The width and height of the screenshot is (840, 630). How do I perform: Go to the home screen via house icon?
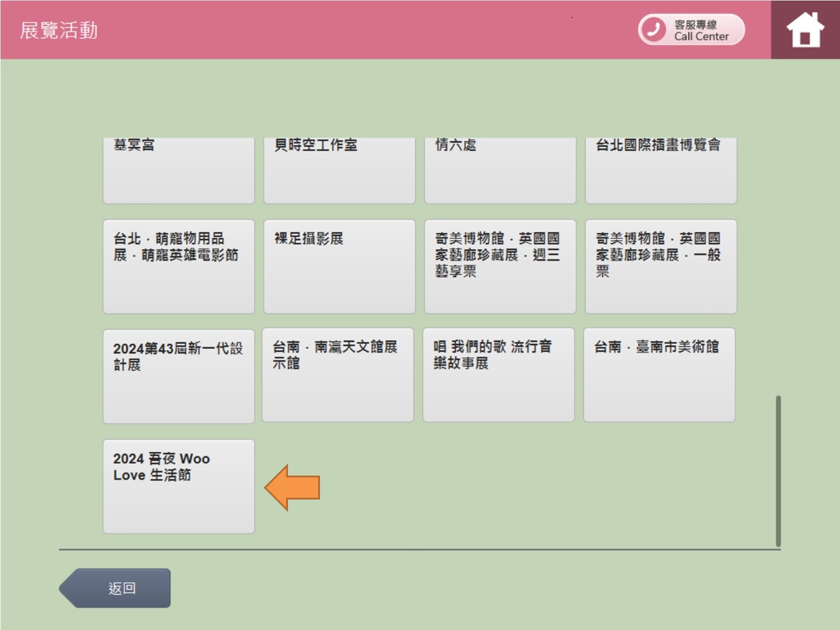pyautogui.click(x=805, y=30)
